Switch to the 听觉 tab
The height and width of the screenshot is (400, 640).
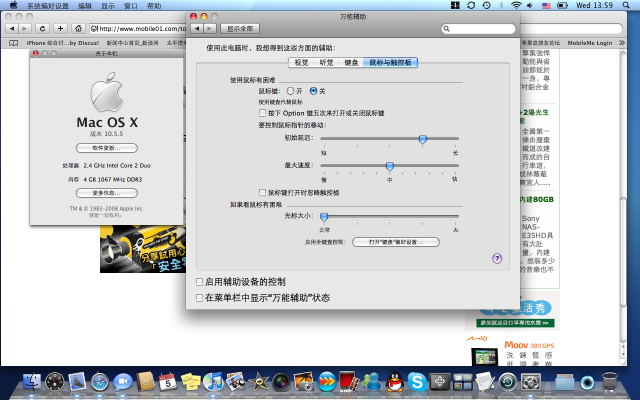(326, 62)
